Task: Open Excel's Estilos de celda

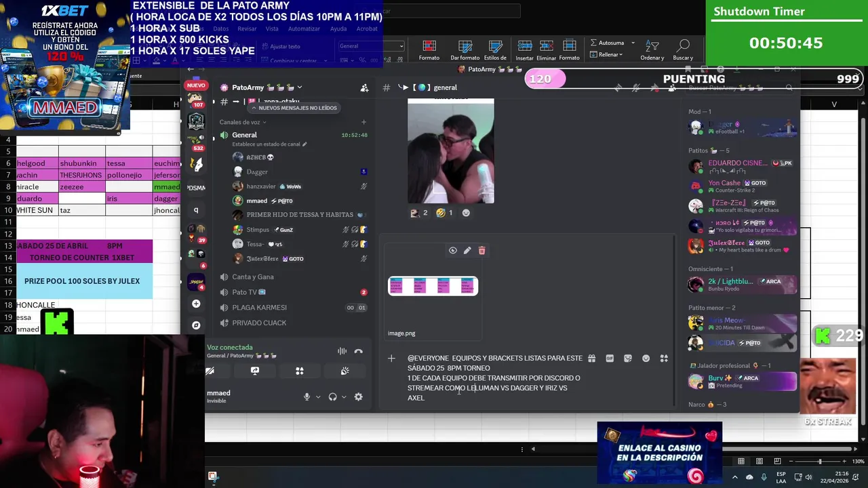Action: point(496,50)
